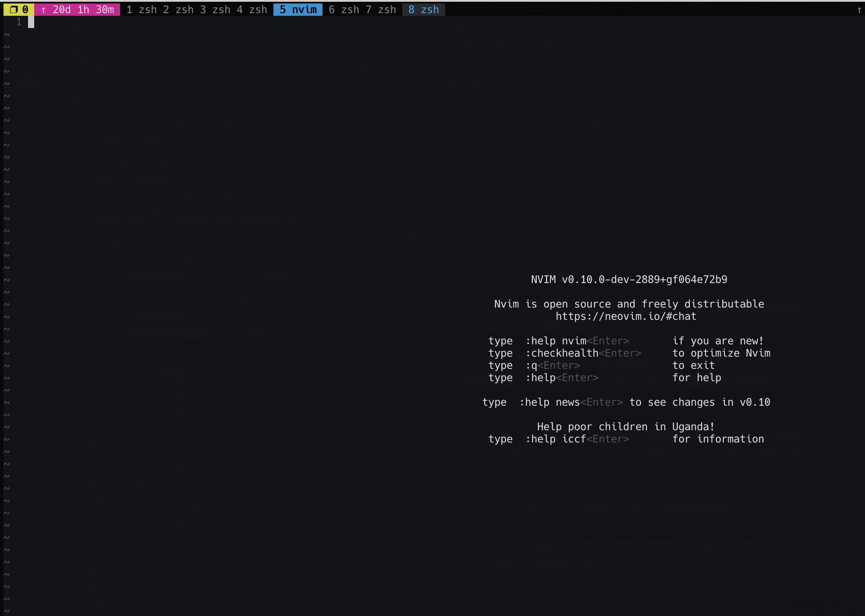Click 'for help' text beside :help
865x616 pixels.
pyautogui.click(x=697, y=378)
